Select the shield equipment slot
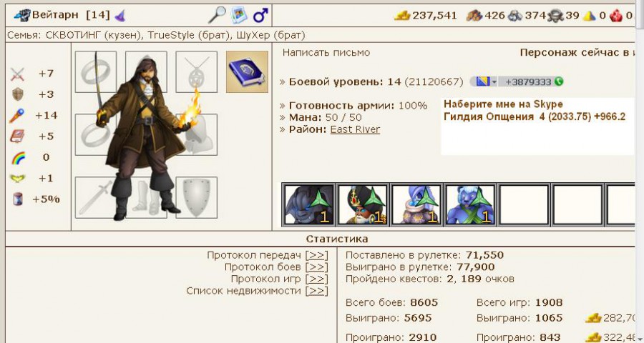Image resolution: width=644 pixels, height=343 pixels. 196,197
